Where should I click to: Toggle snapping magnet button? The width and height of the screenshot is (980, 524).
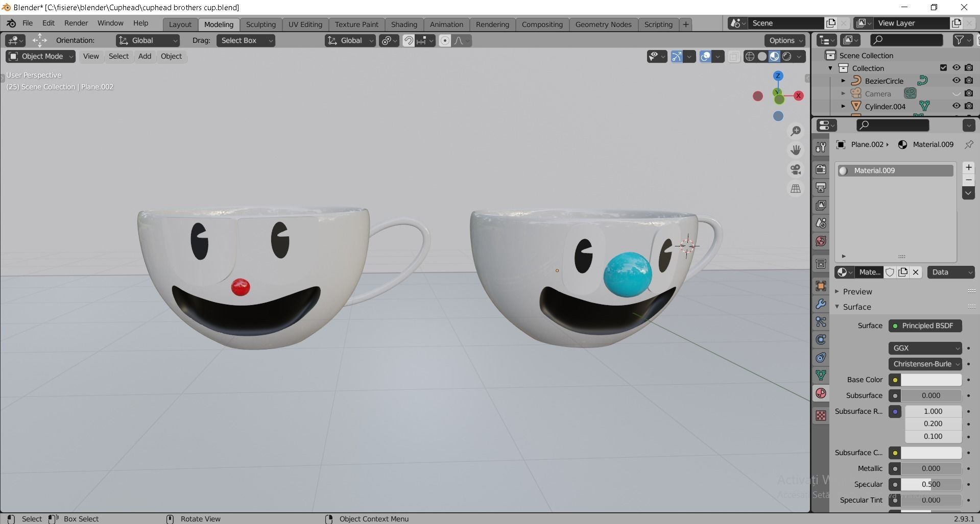coord(409,40)
